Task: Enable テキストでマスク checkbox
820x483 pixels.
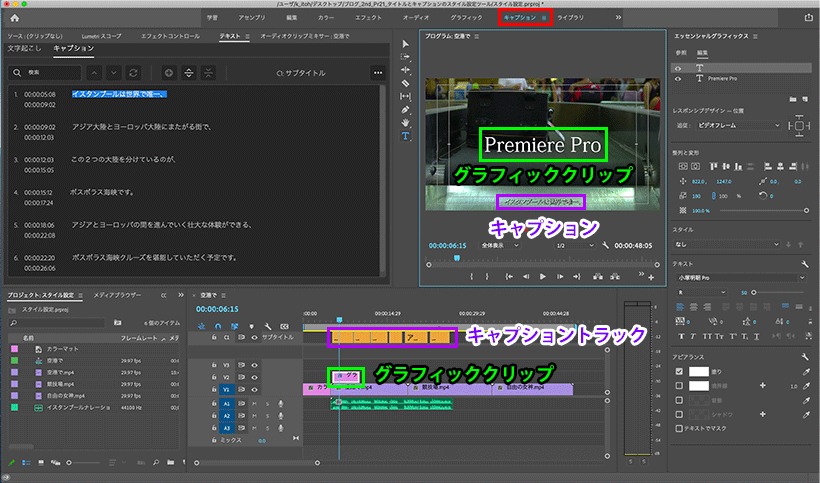Action: pos(679,428)
